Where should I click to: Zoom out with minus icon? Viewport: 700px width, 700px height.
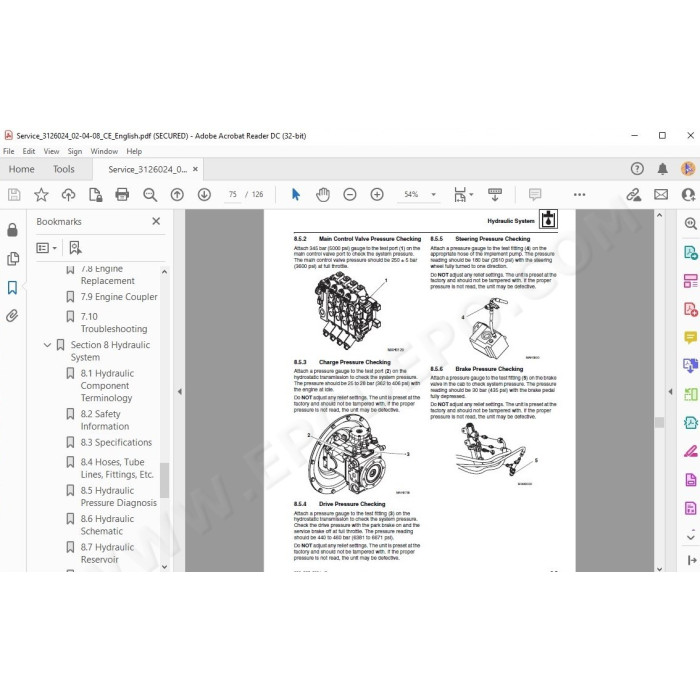pyautogui.click(x=350, y=195)
